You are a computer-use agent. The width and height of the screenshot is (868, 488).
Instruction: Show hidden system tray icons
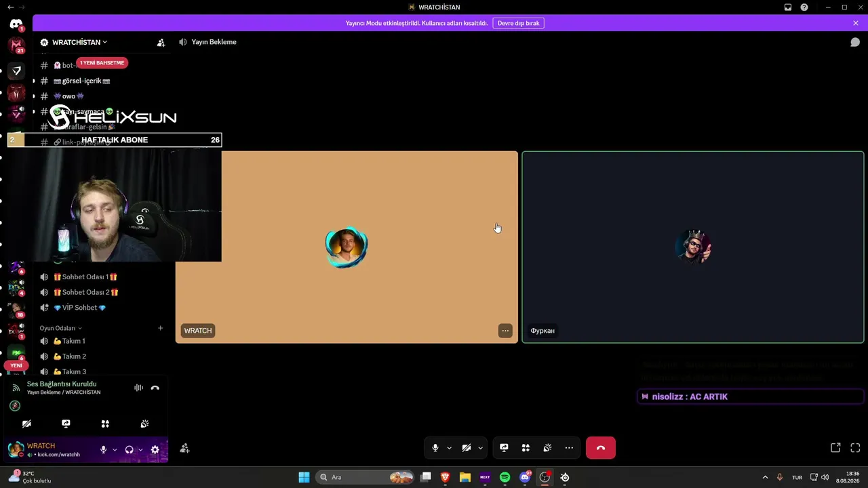[765, 477]
